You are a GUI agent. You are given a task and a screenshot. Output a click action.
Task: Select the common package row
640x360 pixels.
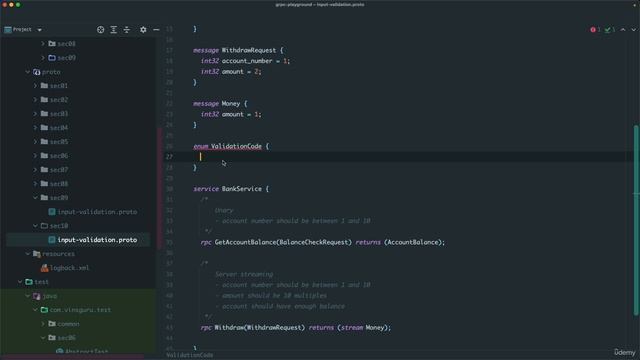click(x=68, y=324)
